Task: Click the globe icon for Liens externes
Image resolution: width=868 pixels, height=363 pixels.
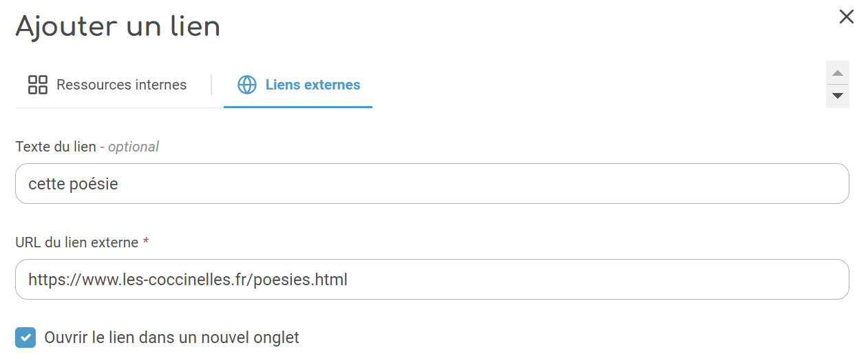Action: [247, 85]
